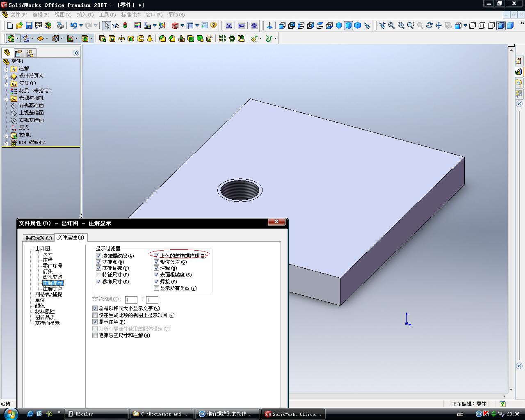Toggle 总是以相同大小显示文字 checkbox

pyautogui.click(x=95, y=308)
